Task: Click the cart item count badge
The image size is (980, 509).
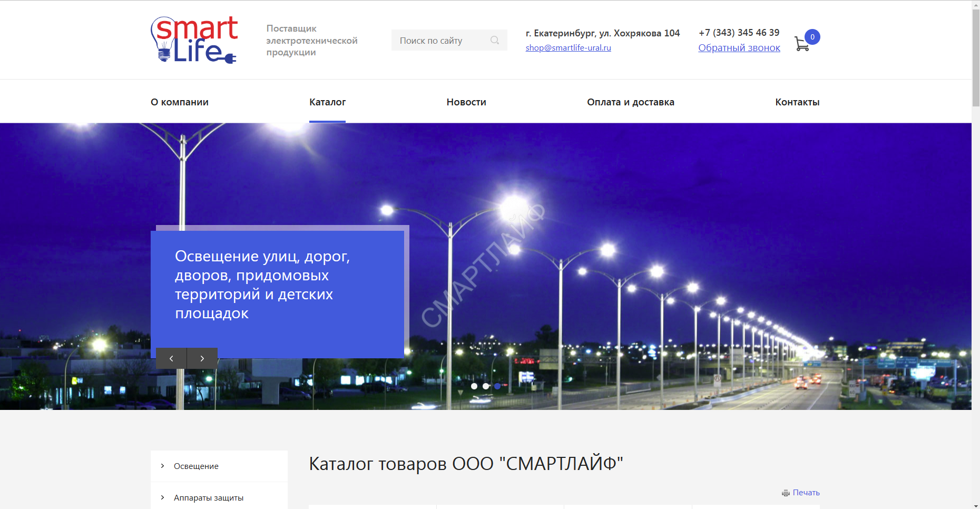Action: click(x=812, y=37)
